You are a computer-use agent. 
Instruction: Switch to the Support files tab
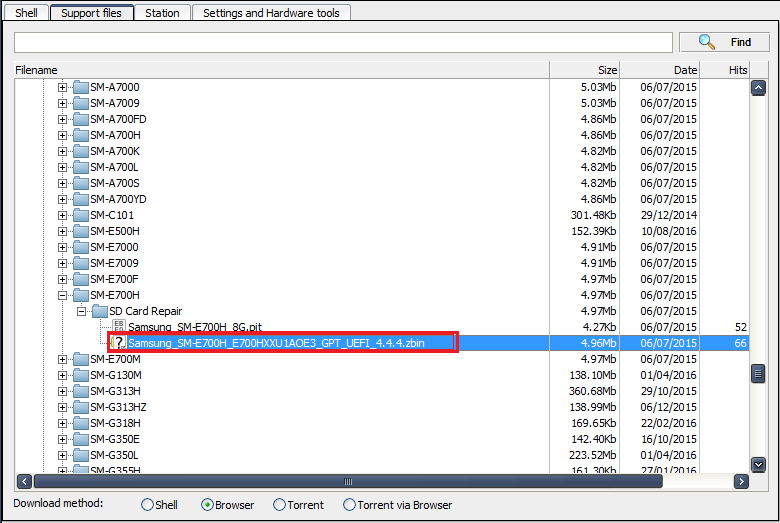(92, 13)
